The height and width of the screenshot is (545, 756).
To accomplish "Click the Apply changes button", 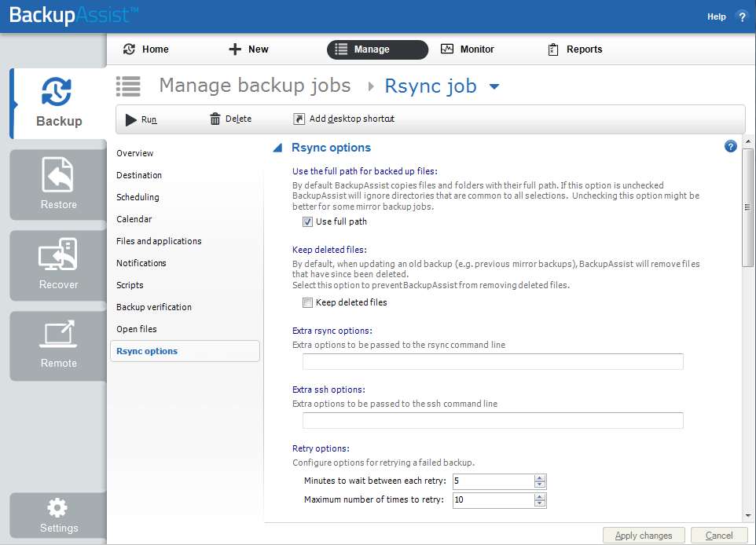I will pyautogui.click(x=644, y=536).
